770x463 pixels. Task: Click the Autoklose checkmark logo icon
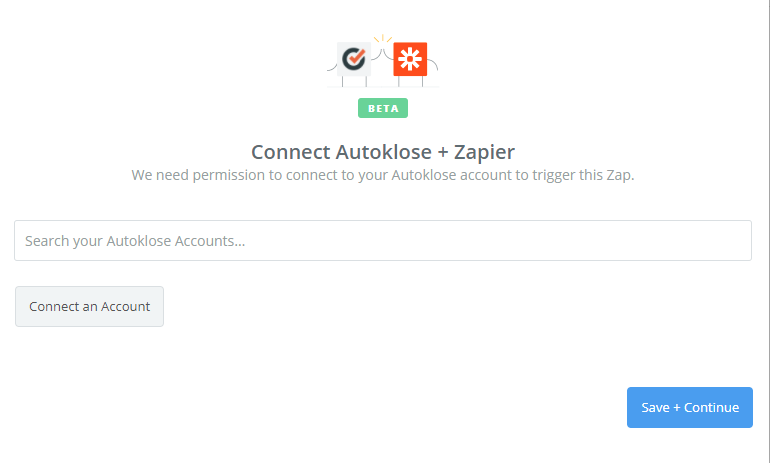click(x=354, y=59)
